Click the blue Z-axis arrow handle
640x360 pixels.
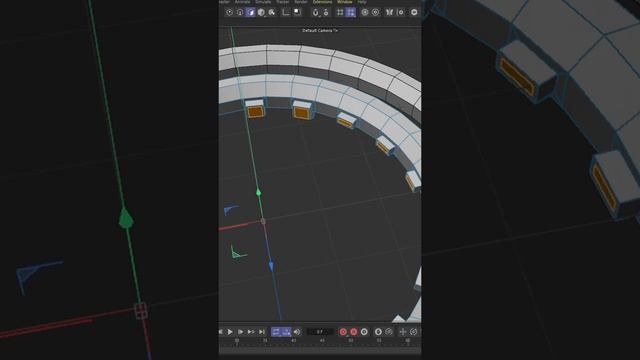point(271,266)
